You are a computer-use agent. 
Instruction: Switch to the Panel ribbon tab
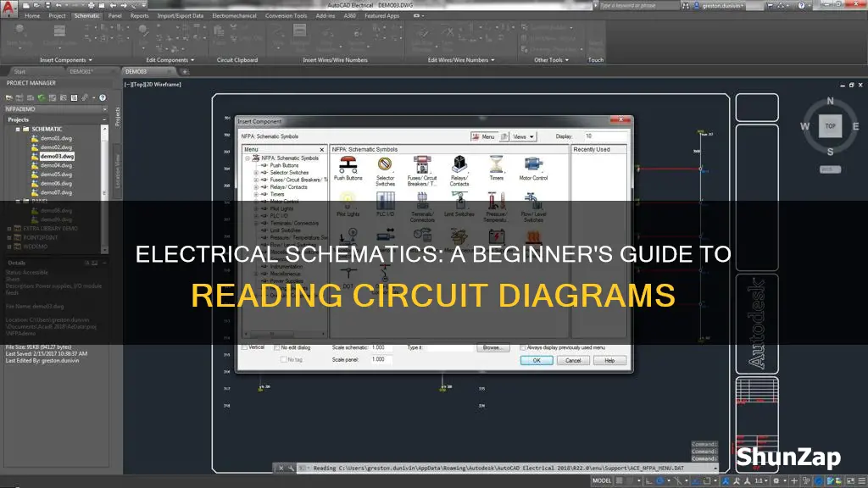tap(114, 16)
